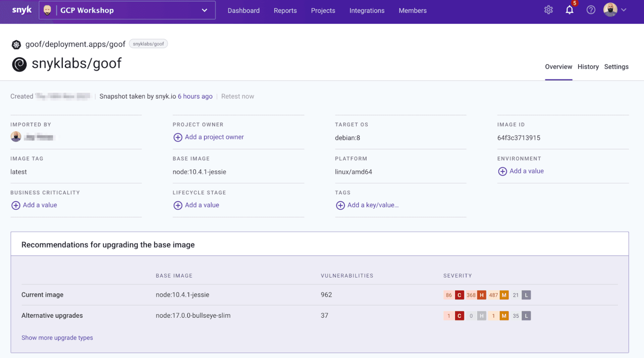Viewport: 644px width, 358px height.
Task: Click plus icon under Business Criticality
Action: [16, 205]
